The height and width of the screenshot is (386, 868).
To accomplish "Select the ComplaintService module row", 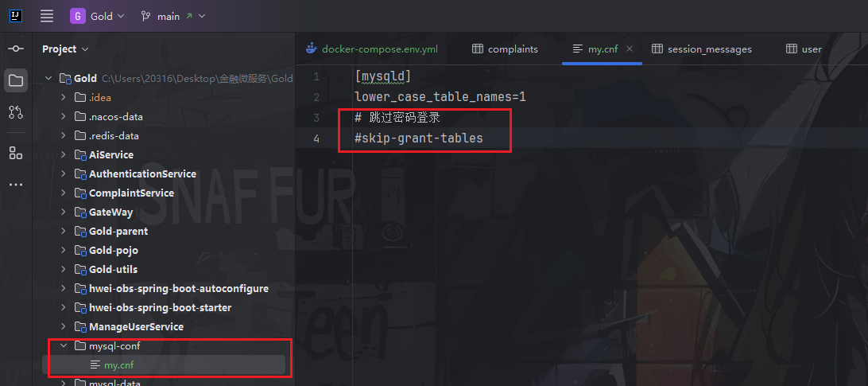I will (x=163, y=193).
